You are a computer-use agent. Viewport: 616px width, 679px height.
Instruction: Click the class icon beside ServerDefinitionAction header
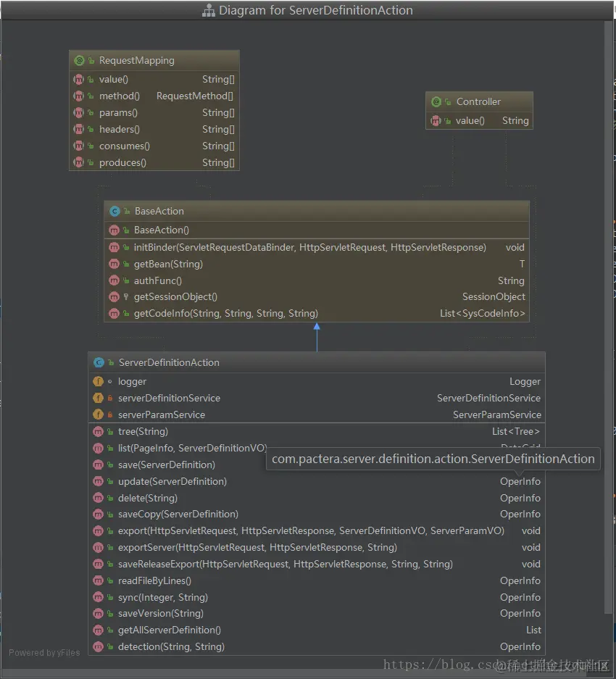(x=99, y=362)
